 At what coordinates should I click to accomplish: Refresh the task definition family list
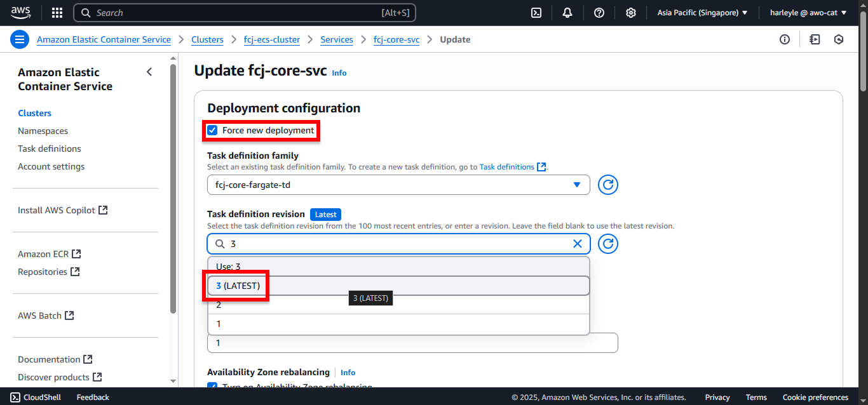pos(608,185)
